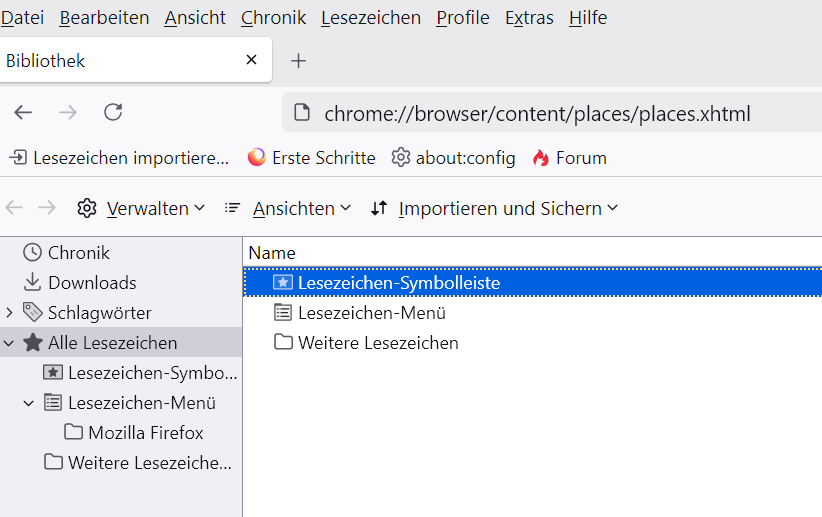This screenshot has width=822, height=517.
Task: Go back using the browser back arrow
Action: pos(23,113)
